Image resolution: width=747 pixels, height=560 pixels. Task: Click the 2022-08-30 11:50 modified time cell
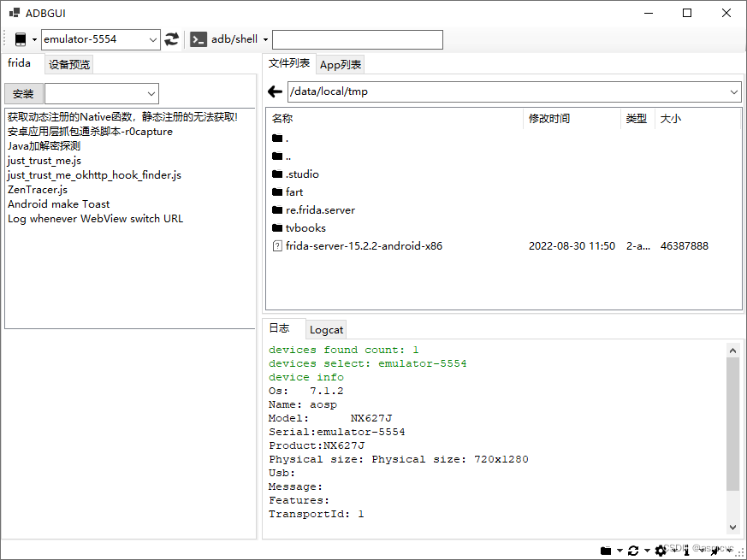pyautogui.click(x=572, y=246)
